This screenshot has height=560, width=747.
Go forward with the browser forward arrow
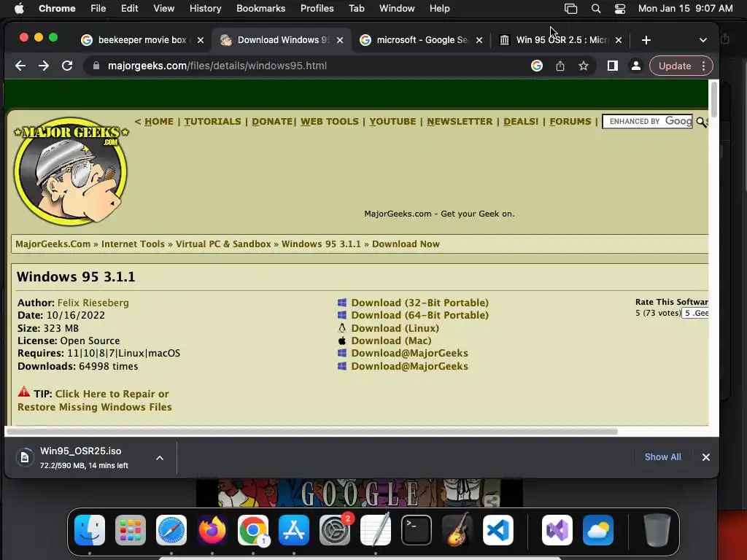pos(43,66)
